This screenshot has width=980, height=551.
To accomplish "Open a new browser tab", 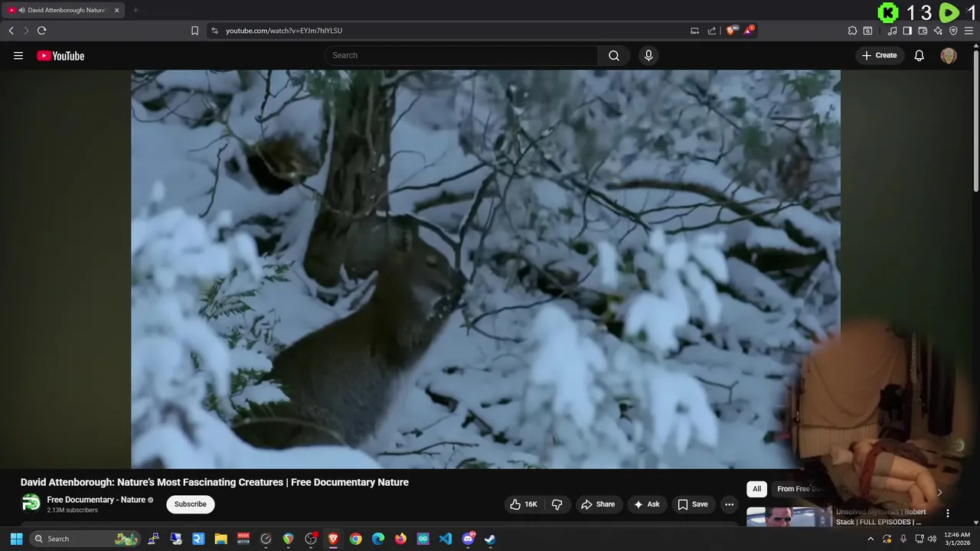I will 136,10.
